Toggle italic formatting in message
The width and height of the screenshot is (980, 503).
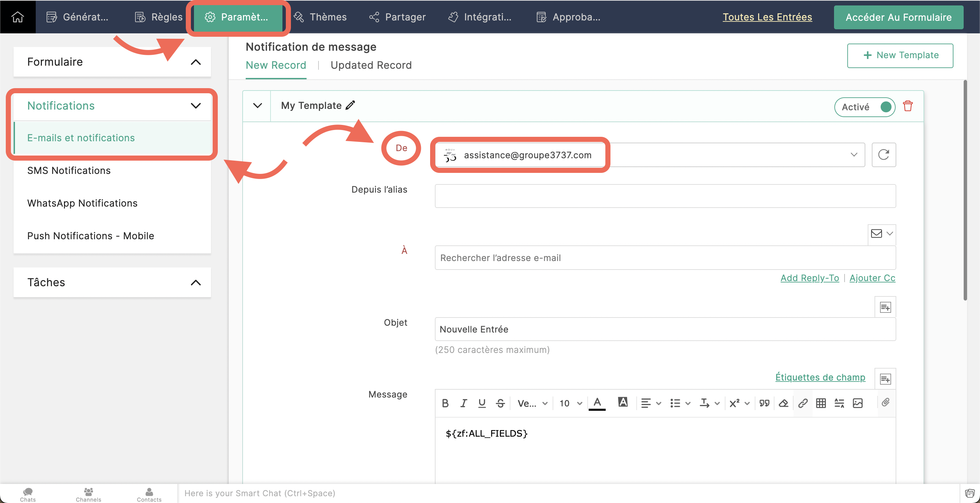click(463, 403)
